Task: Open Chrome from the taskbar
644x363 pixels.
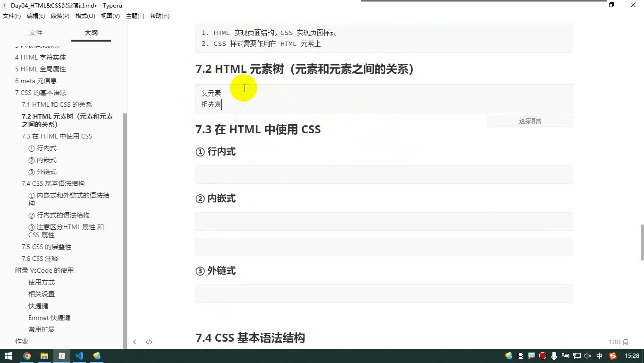Action: click(27, 356)
